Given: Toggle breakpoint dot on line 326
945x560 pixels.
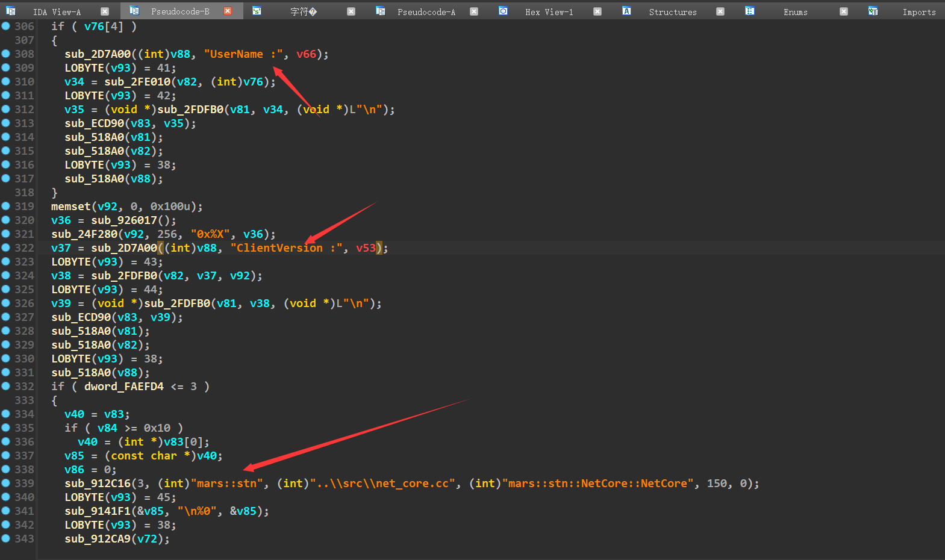Looking at the screenshot, I should coord(6,303).
